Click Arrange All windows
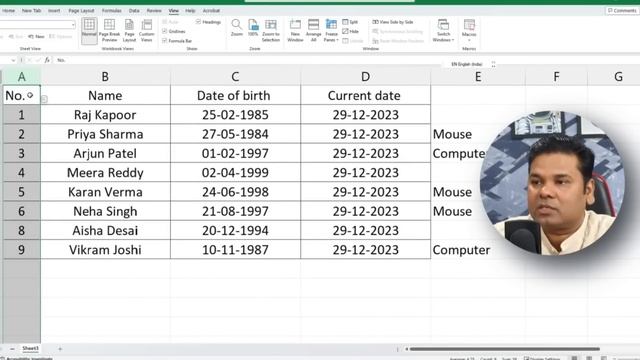 [313, 31]
